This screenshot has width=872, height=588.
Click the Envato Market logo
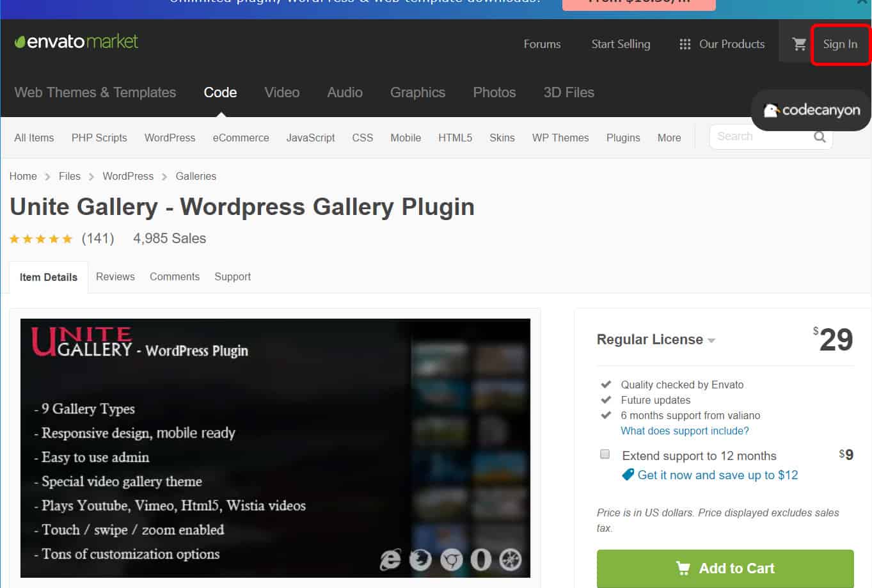76,42
